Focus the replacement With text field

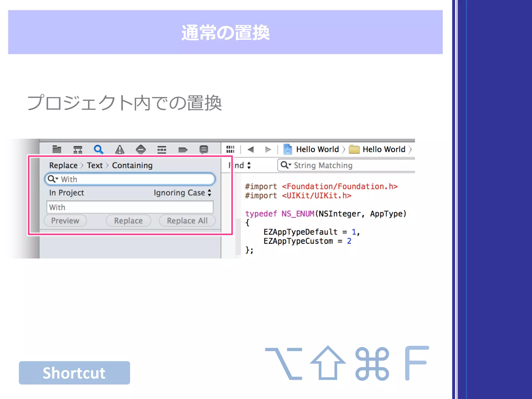pos(130,207)
